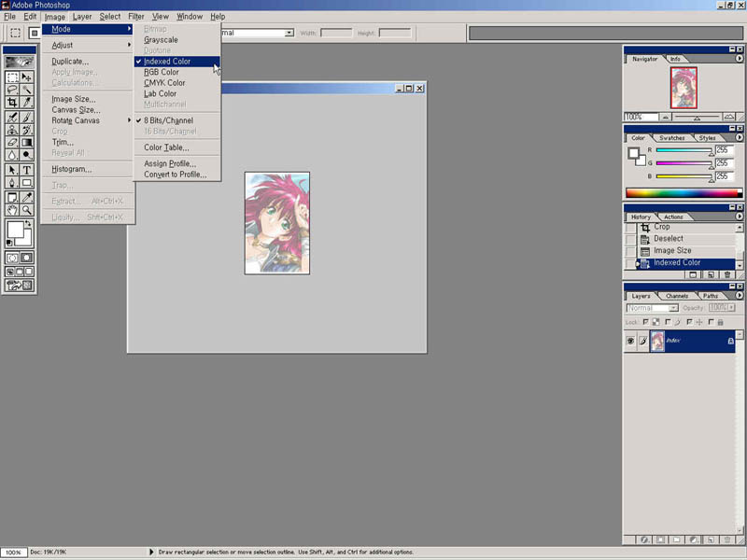Select the Type tool
This screenshot has width=747, height=560.
click(x=27, y=170)
